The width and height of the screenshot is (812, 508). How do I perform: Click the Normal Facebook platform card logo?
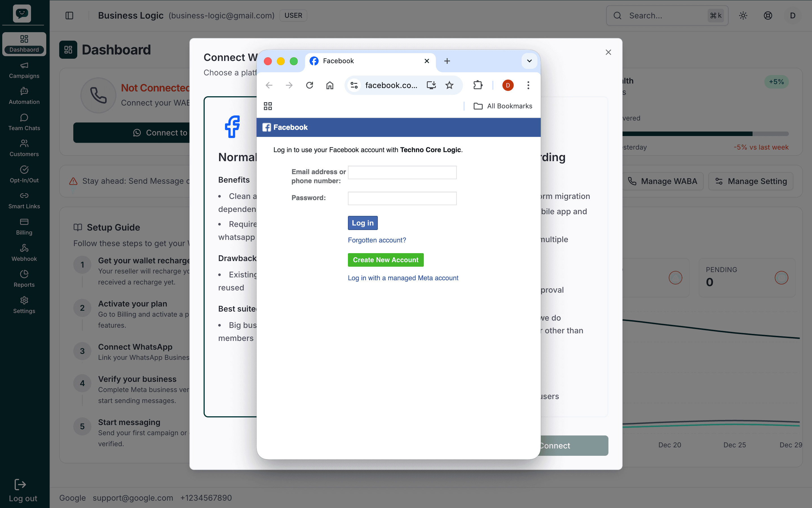click(x=232, y=127)
